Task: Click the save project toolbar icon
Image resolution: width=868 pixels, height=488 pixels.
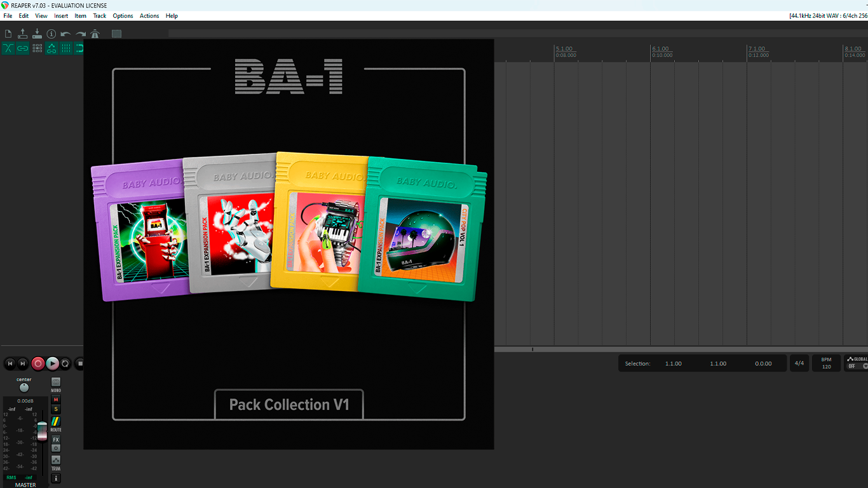Action: click(37, 34)
